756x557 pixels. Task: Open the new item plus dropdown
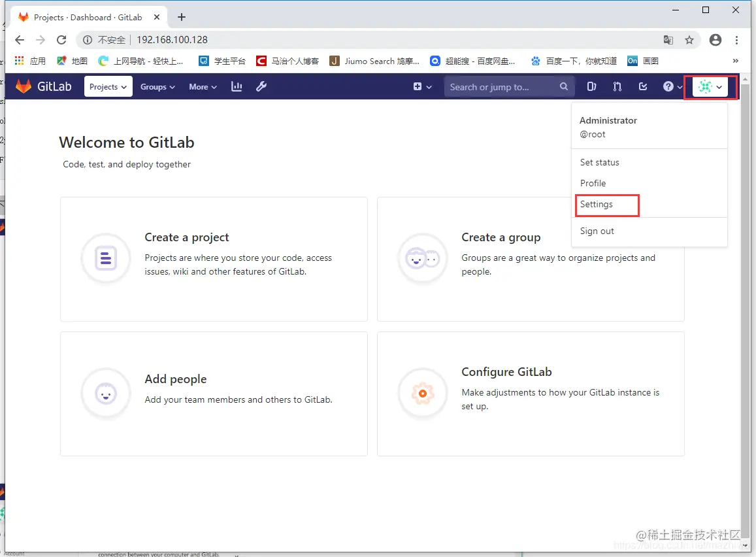422,87
